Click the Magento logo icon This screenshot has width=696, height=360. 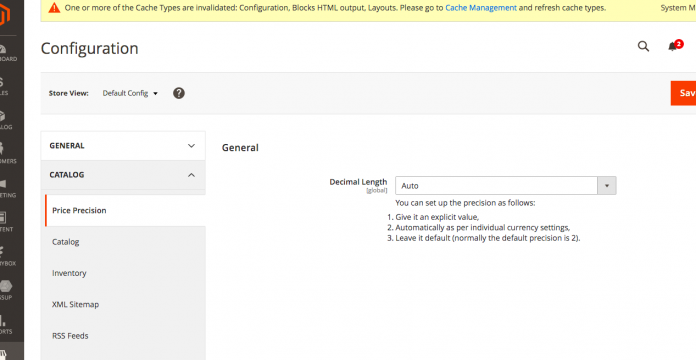(4, 15)
